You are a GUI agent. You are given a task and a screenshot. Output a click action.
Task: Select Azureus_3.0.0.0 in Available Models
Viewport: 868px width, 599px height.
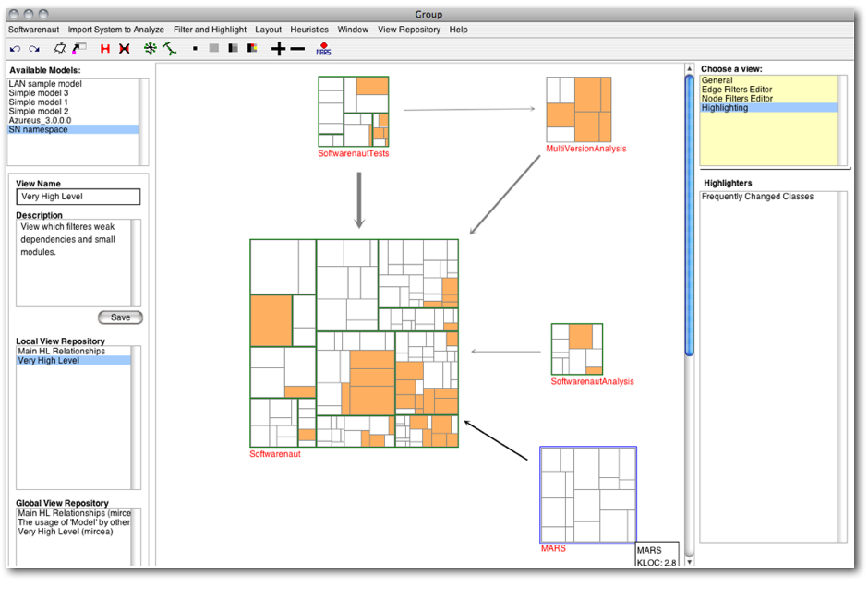coord(40,120)
